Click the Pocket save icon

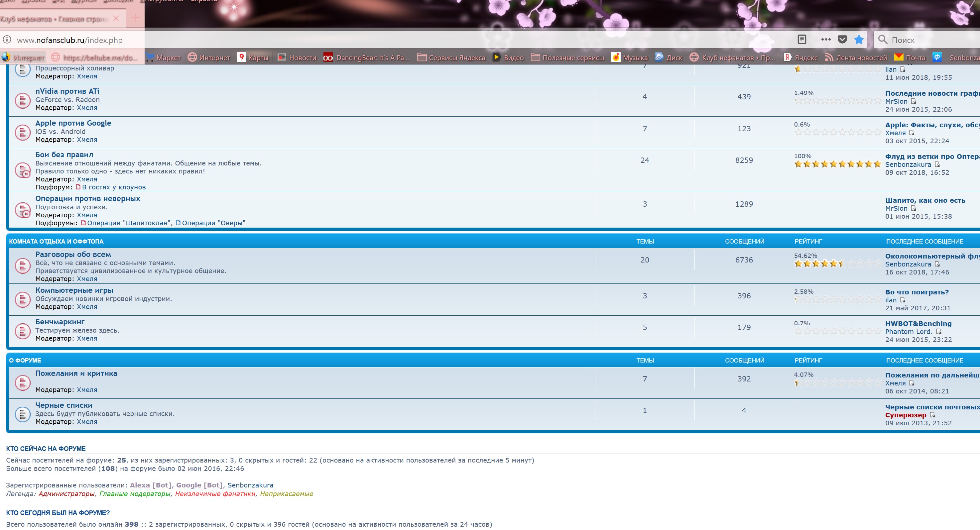pyautogui.click(x=842, y=40)
